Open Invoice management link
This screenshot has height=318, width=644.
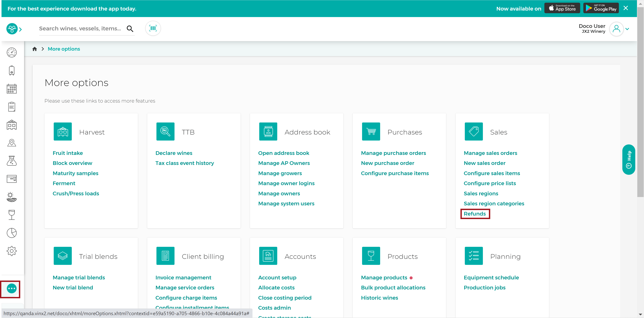tap(183, 278)
